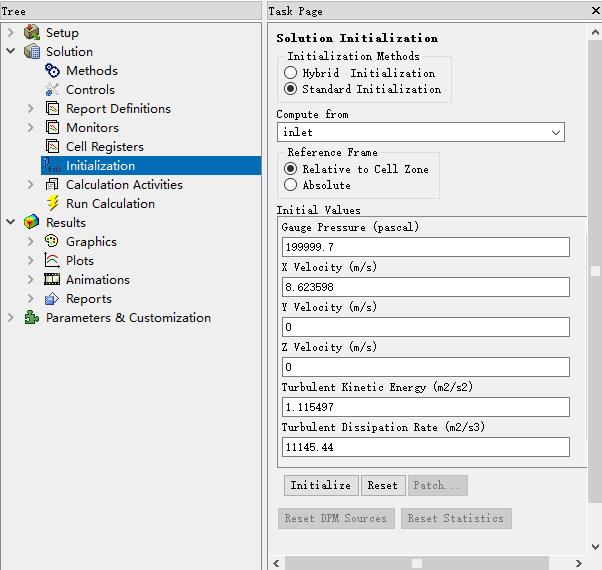The height and width of the screenshot is (570, 602).
Task: Click Reset Statistics button
Action: tap(456, 518)
